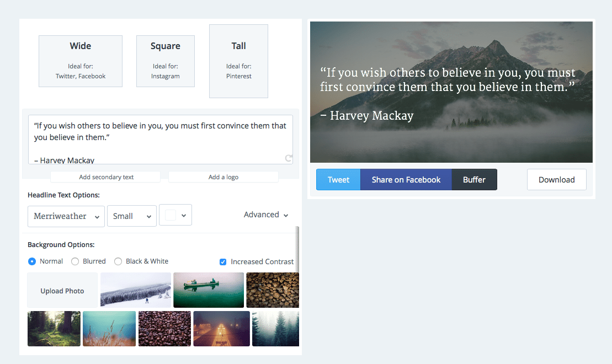Open the text color swatch picker
The height and width of the screenshot is (364, 612).
pos(175,215)
